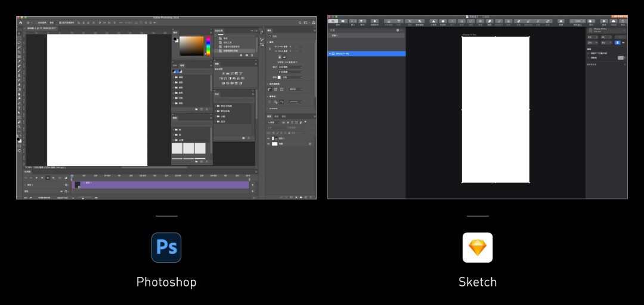Add new page with Sketch pages plus button
Viewport: 644px width, 305px height.
[x=398, y=30]
